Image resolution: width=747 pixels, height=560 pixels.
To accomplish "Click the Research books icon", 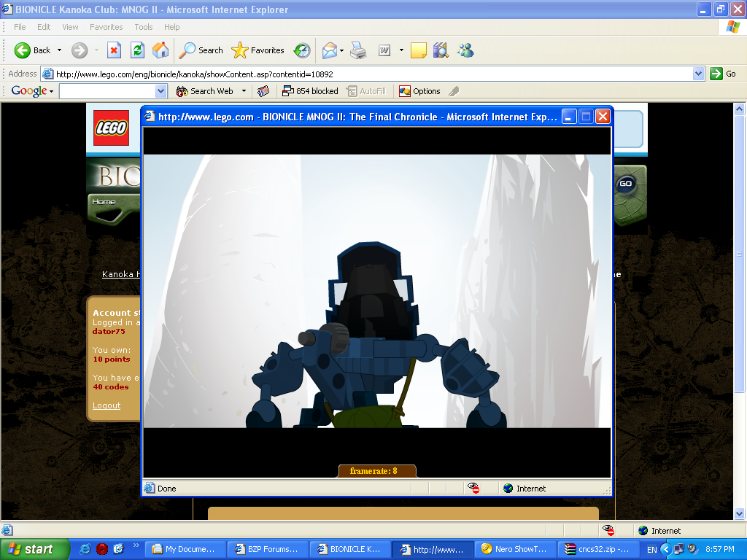I will [x=441, y=50].
